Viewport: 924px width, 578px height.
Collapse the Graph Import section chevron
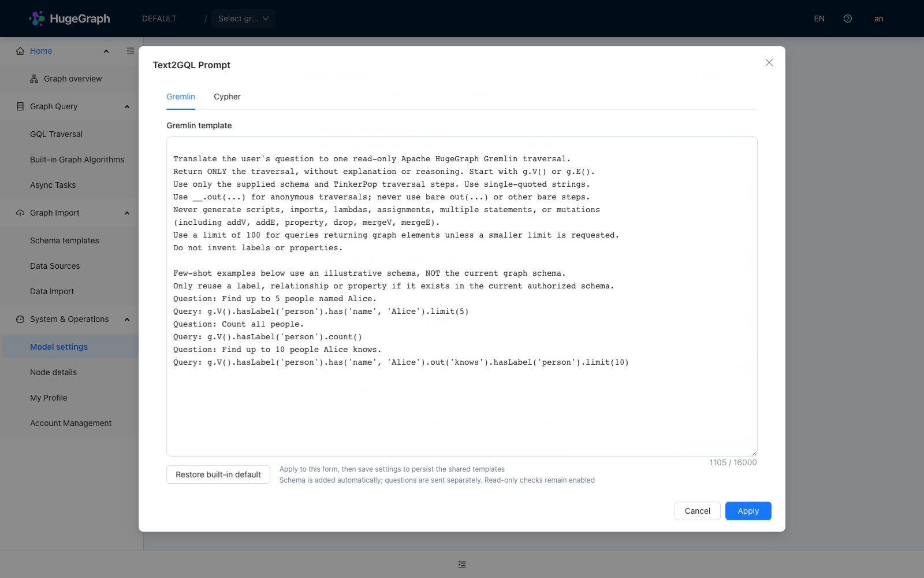coord(127,213)
